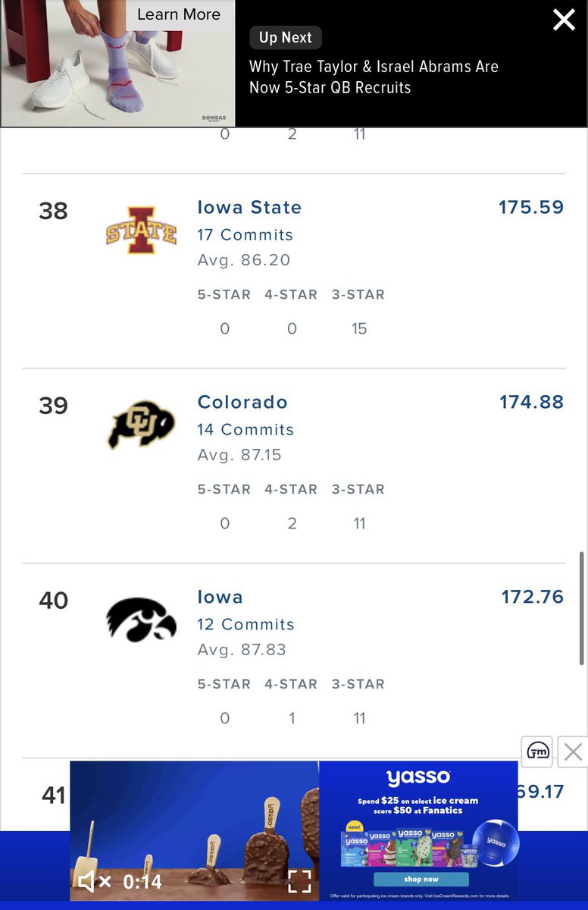View Iowa State's 17 Commits
The height and width of the screenshot is (910, 588).
coord(245,235)
